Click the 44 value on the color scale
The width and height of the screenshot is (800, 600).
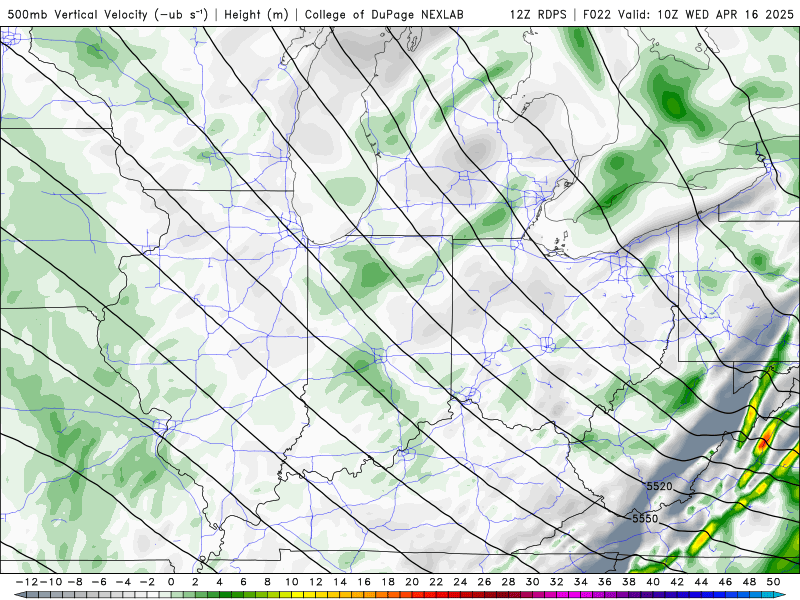pos(701,582)
